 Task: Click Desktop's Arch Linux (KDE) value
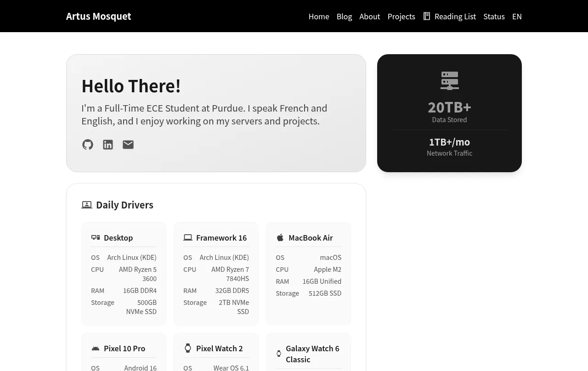click(x=132, y=258)
